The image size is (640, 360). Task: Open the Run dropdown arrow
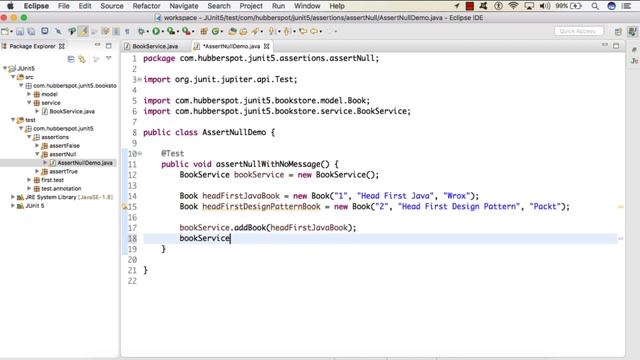tap(162, 31)
